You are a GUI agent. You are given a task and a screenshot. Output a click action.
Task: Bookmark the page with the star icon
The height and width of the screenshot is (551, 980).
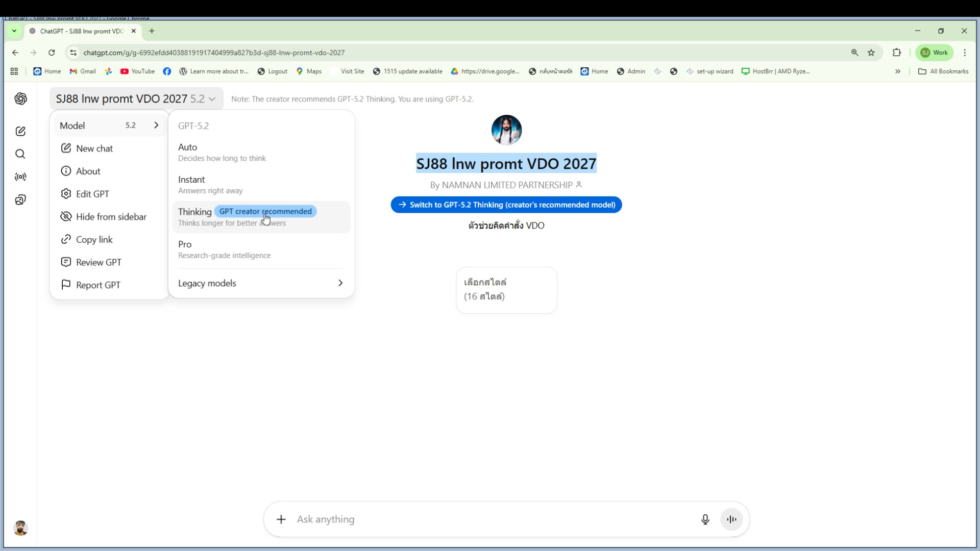tap(871, 53)
